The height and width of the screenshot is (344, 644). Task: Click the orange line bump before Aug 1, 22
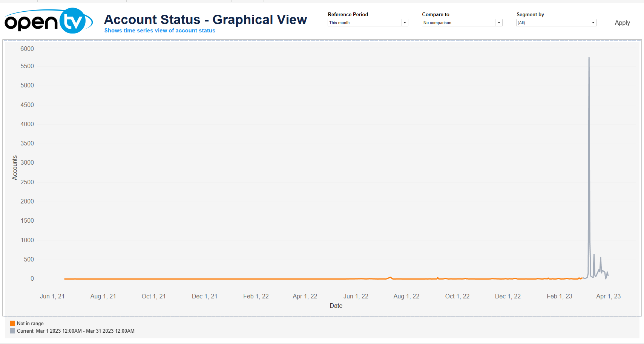(390, 277)
